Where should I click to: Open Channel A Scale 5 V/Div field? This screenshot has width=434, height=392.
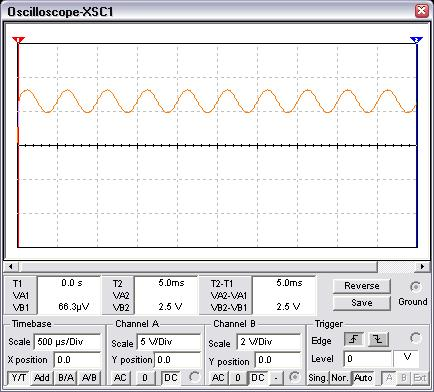[x=169, y=342]
